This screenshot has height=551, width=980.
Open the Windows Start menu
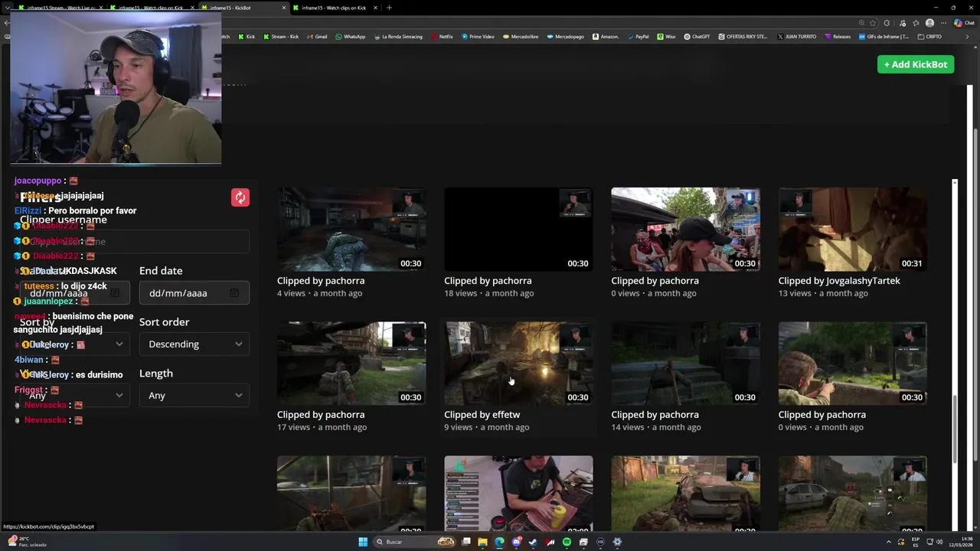pyautogui.click(x=363, y=542)
